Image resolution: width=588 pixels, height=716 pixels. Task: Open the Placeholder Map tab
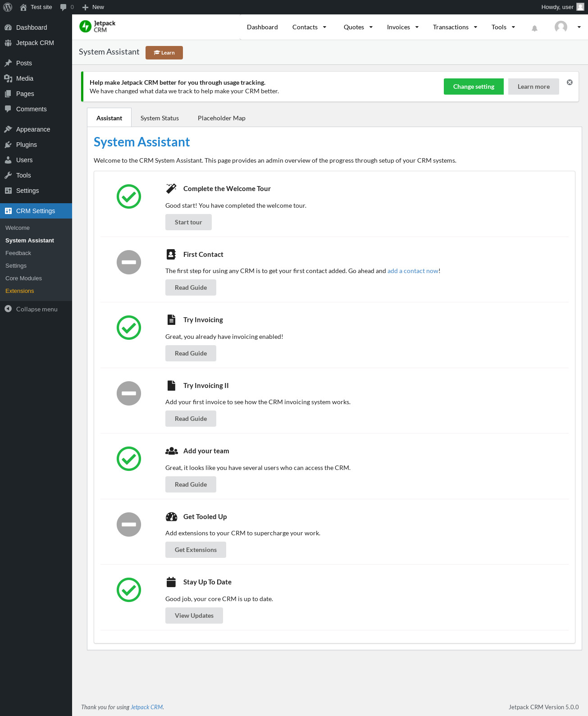(221, 118)
